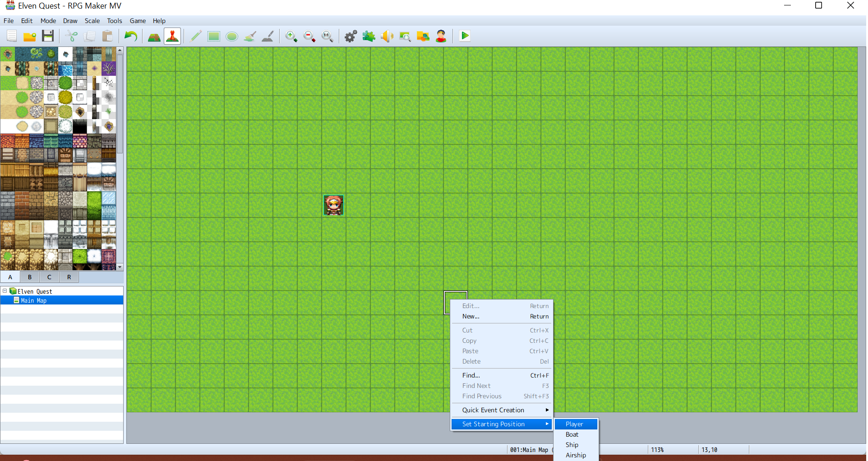
Task: Switch to Event mode icon
Action: click(172, 36)
